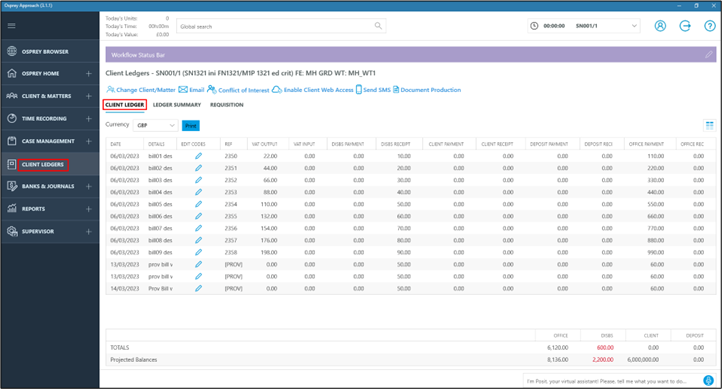The image size is (722, 389).
Task: Select the 990.00 office payment cell
Action: point(656,252)
